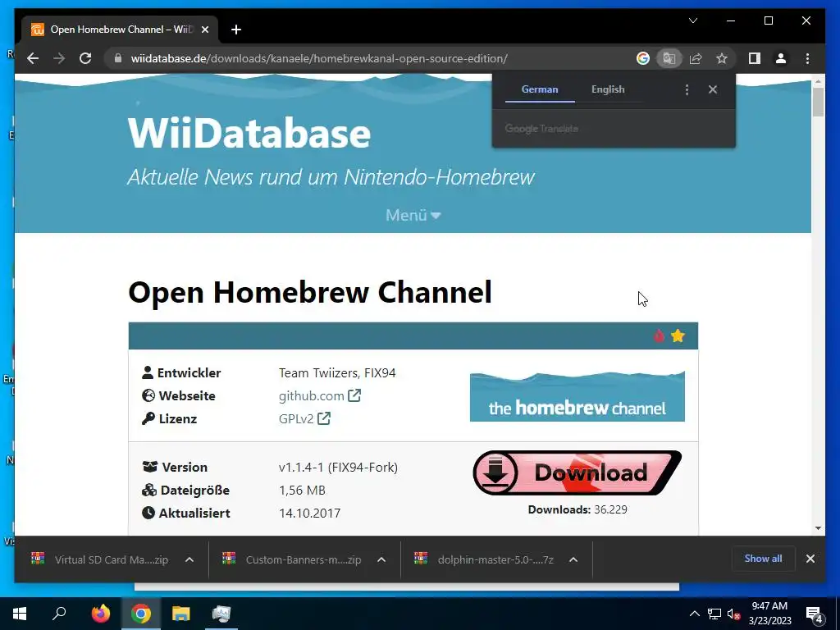Click the Google icon in the address bar
The height and width of the screenshot is (630, 840).
click(643, 58)
